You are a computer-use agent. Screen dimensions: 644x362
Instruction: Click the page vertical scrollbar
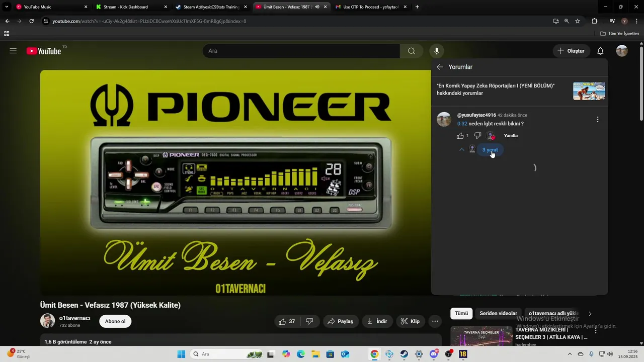(641, 83)
